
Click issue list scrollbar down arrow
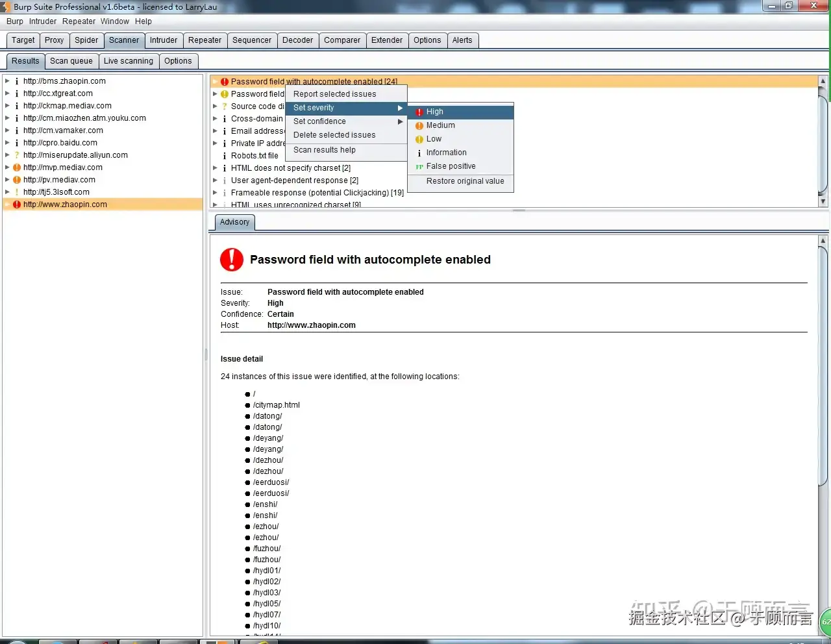pos(823,201)
